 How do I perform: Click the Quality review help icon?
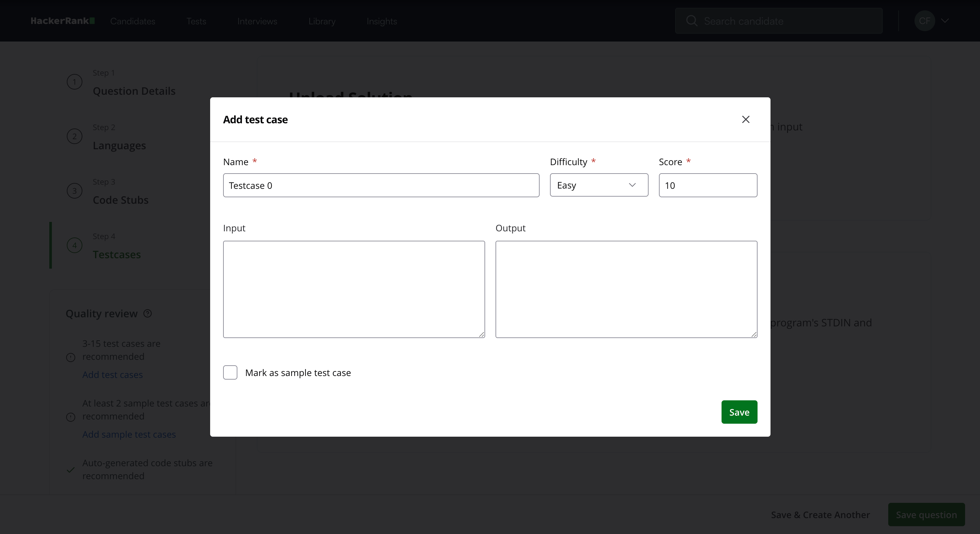[148, 313]
